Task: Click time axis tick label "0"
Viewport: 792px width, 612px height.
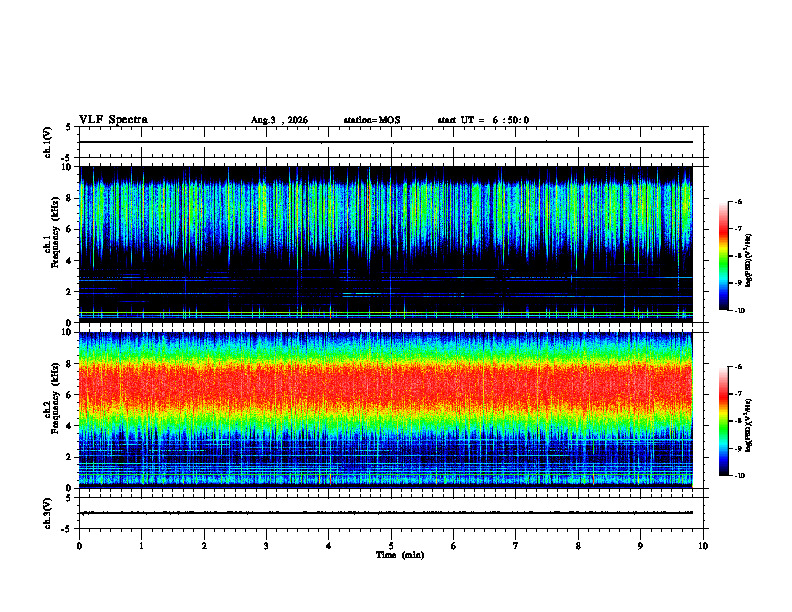Action: (x=79, y=546)
